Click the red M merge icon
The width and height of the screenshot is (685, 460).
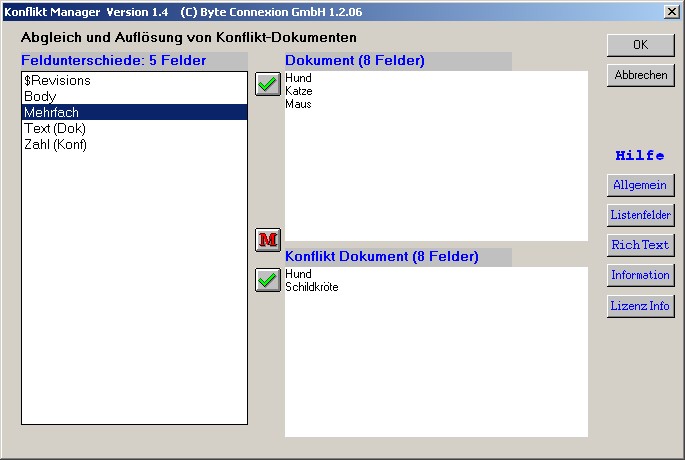click(267, 240)
